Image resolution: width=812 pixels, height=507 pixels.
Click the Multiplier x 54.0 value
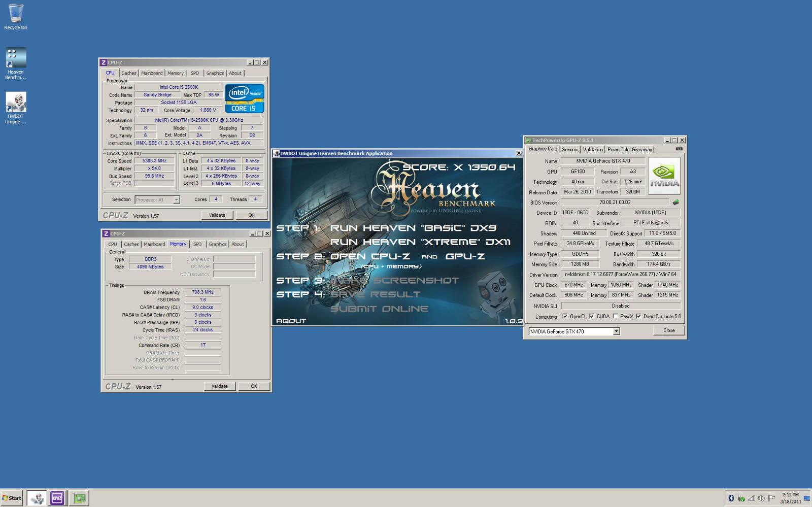[x=154, y=168]
